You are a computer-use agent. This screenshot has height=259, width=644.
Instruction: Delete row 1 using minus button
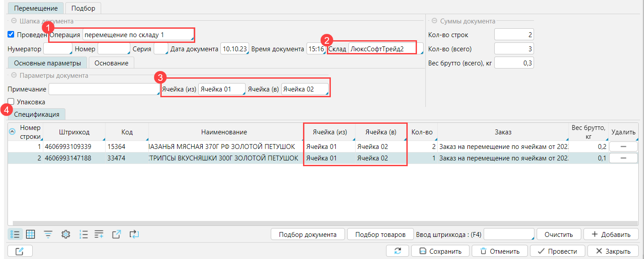[x=623, y=147]
